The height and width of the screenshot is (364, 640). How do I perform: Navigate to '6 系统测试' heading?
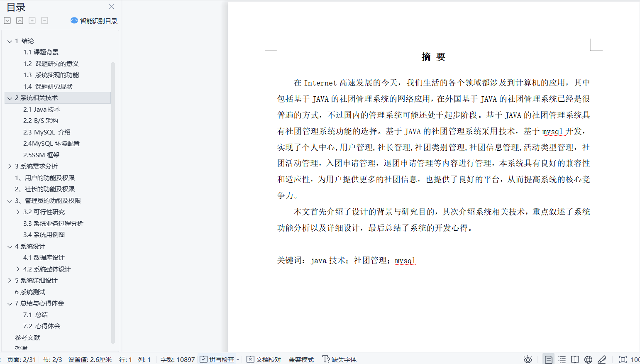click(x=30, y=292)
